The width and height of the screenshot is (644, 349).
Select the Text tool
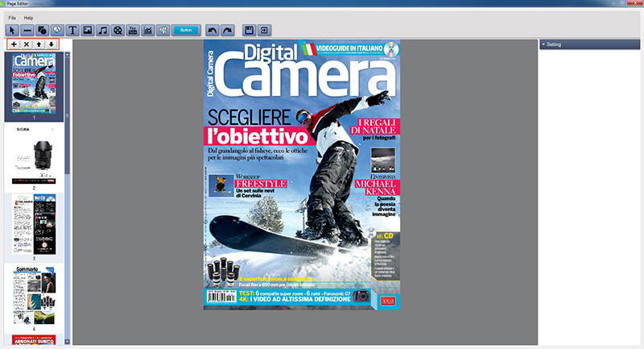[x=72, y=30]
